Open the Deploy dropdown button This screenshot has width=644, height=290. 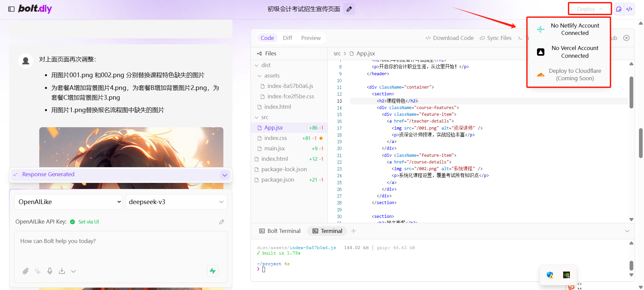pyautogui.click(x=590, y=9)
